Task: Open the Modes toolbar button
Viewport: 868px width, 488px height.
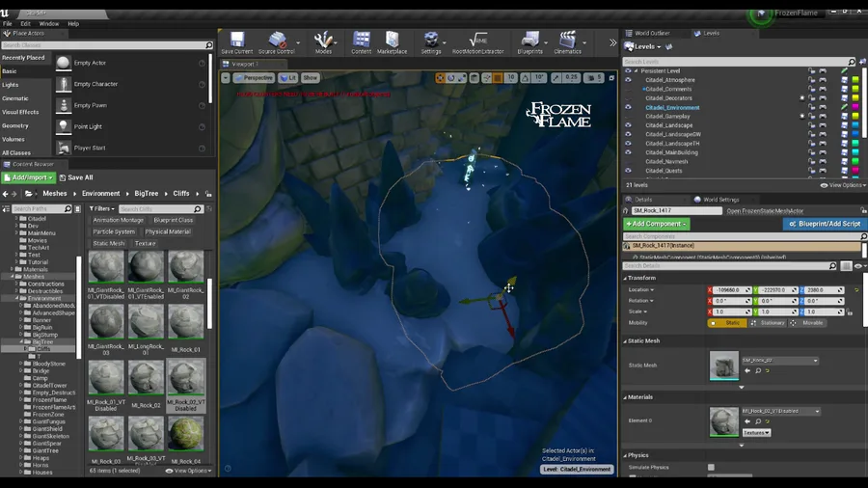Action: [323, 42]
